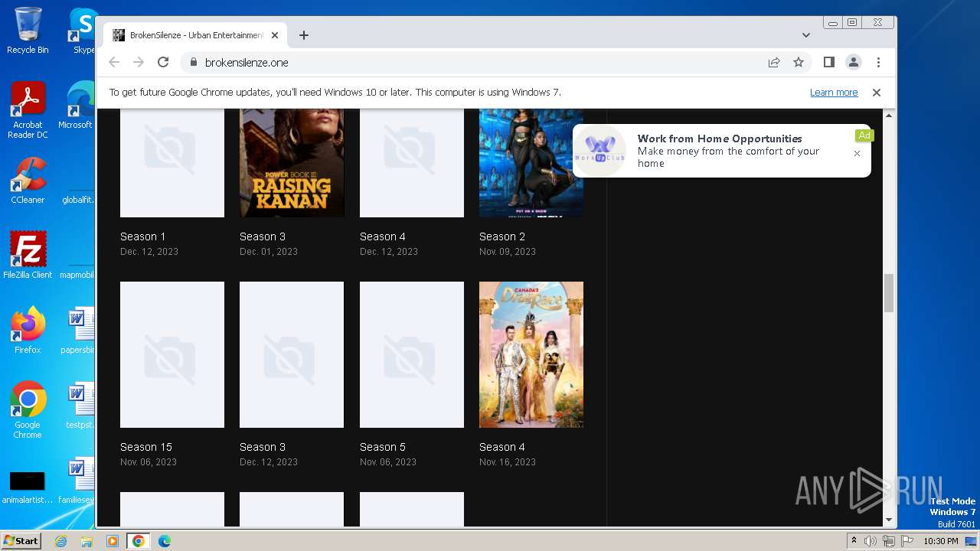
Task: Share this page icon in address bar
Action: (x=774, y=62)
